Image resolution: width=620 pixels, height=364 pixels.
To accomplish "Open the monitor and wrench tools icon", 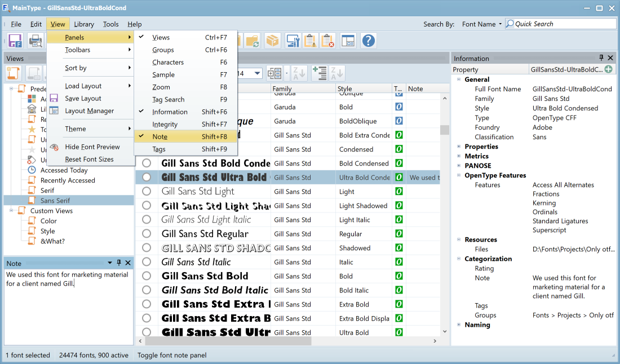I will (x=293, y=41).
